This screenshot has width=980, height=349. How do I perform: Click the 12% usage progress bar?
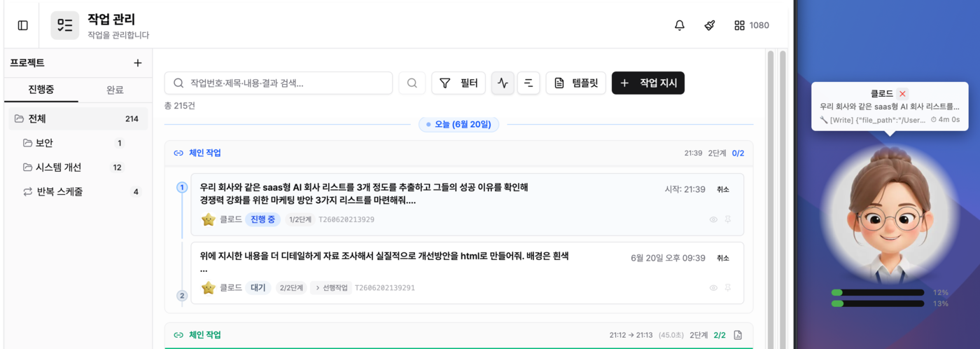[877, 292]
